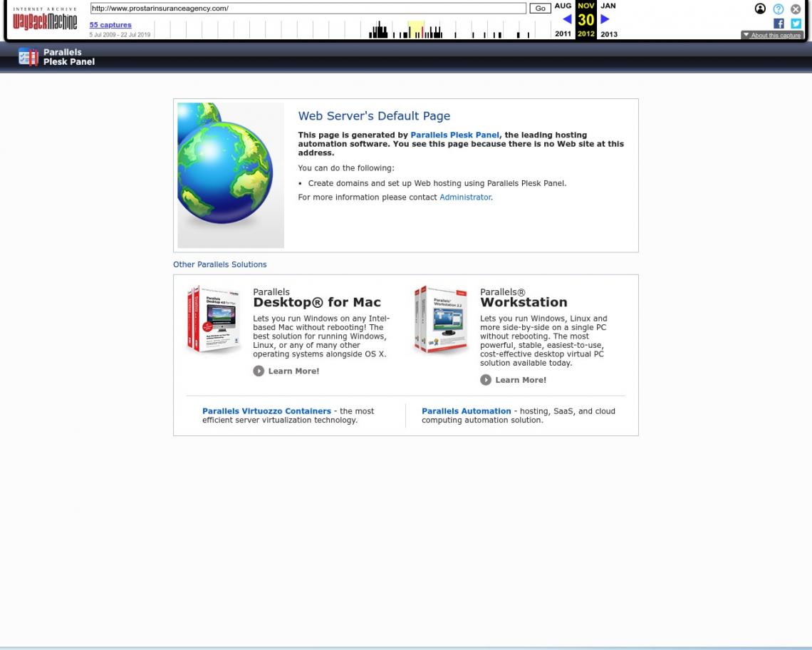Screen dimensions: 812x650
Task: Click the Parallels Plesk Panel header text
Action: click(69, 57)
